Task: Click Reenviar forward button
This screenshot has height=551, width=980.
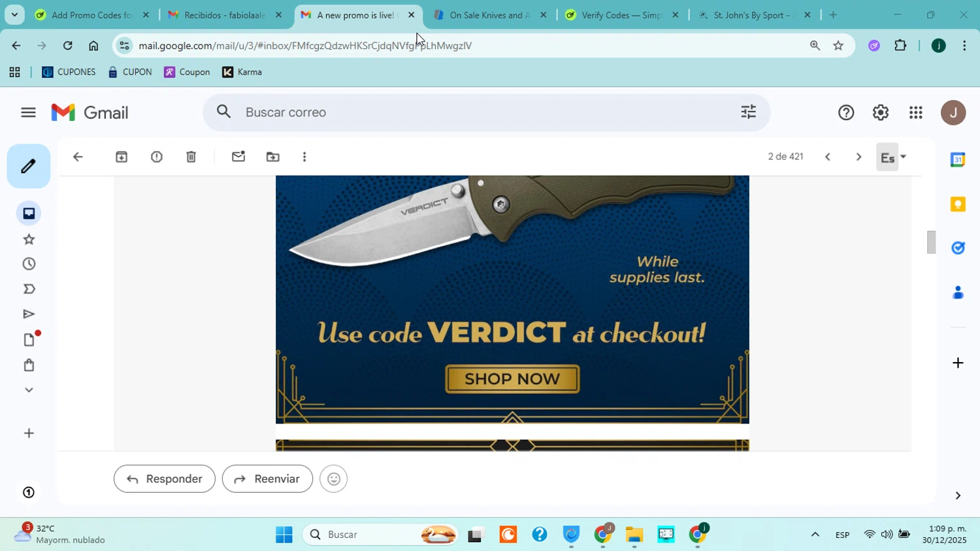Action: (267, 479)
